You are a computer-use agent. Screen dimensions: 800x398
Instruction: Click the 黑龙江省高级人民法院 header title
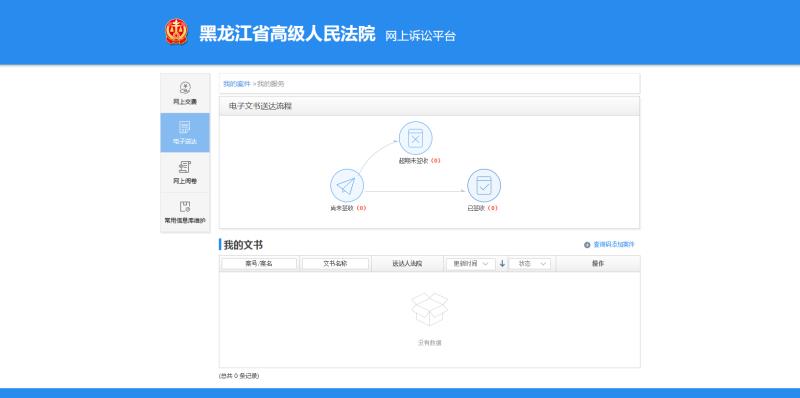coord(287,33)
